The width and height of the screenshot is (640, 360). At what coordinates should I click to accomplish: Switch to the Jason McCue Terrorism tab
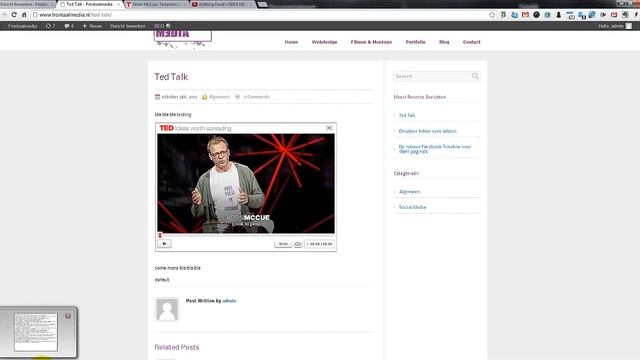(x=156, y=4)
